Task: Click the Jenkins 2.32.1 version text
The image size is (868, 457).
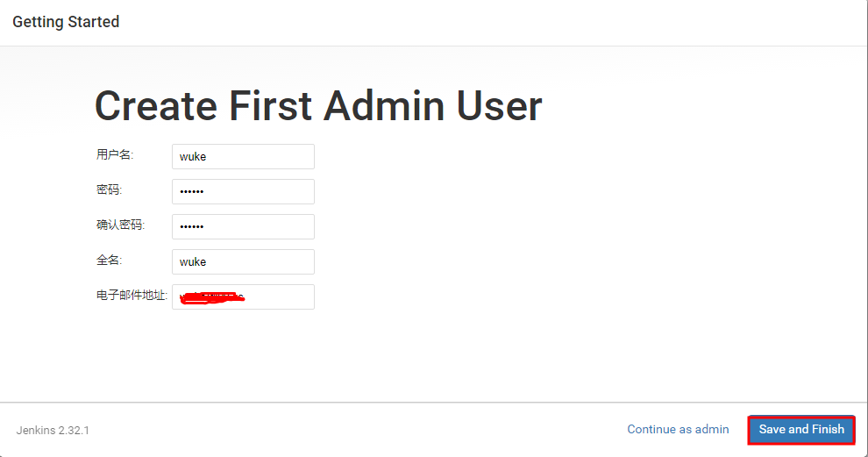Action: click(53, 431)
